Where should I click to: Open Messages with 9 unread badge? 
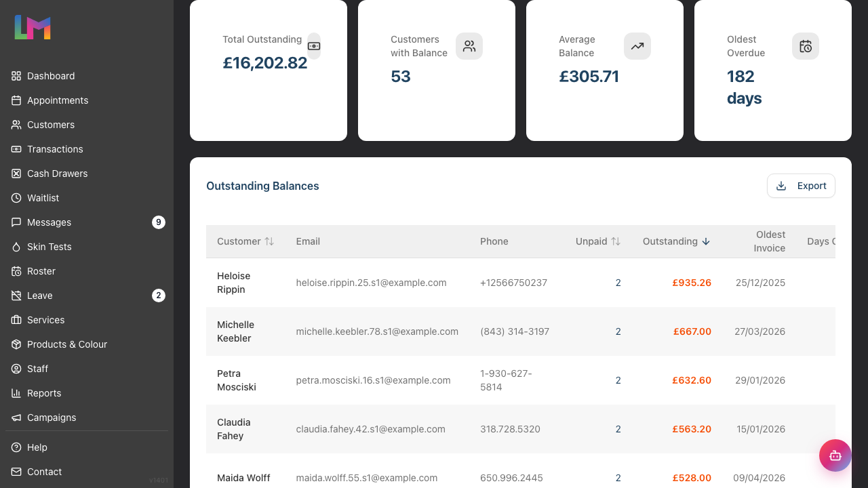pyautogui.click(x=87, y=222)
